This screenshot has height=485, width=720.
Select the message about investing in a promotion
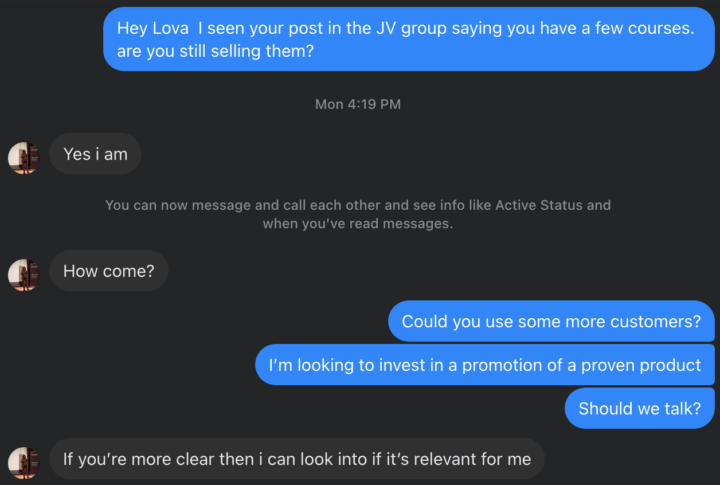point(485,365)
